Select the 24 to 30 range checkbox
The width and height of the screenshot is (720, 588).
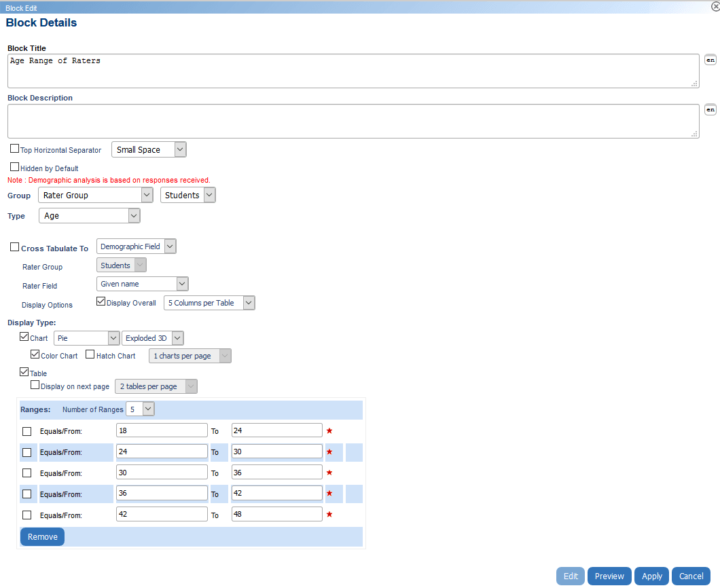point(27,453)
